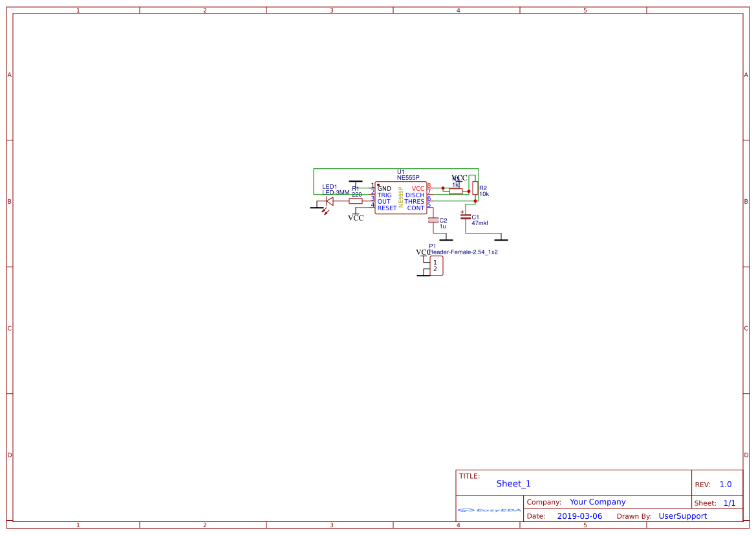Click the 10k value of R2

point(484,194)
